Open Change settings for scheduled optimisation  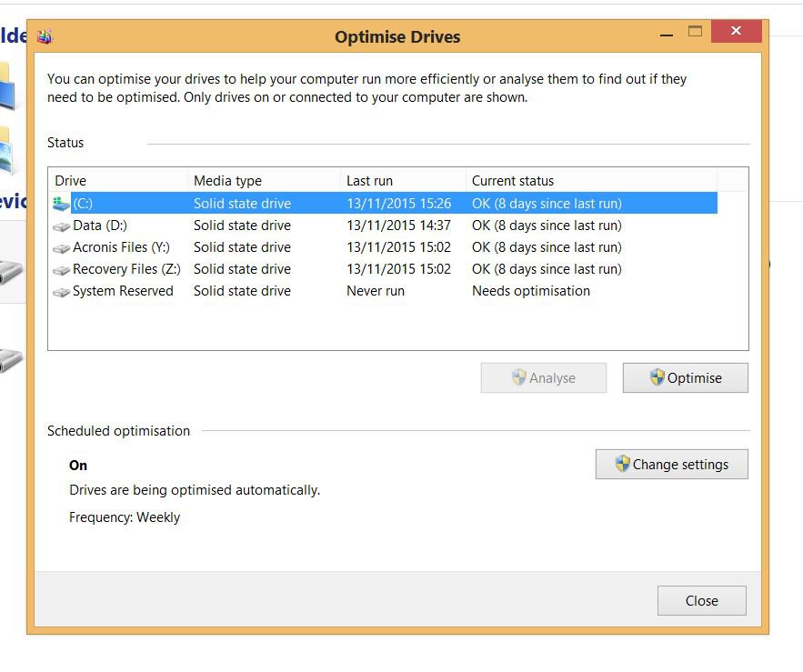pos(672,464)
